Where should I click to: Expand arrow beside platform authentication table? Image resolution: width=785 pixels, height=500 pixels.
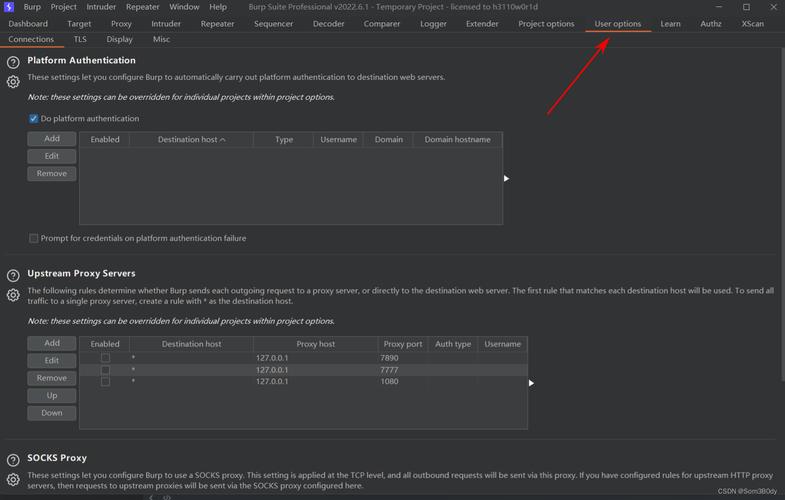(x=506, y=179)
